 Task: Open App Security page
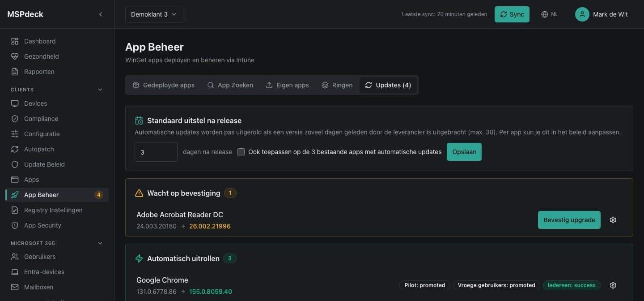[x=57, y=225]
